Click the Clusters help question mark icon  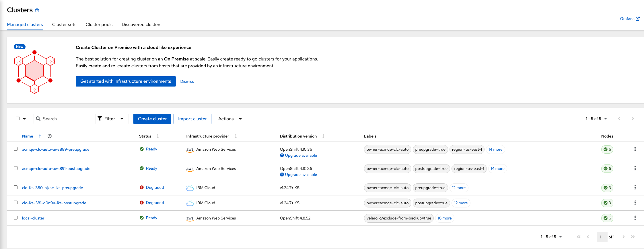click(x=37, y=10)
